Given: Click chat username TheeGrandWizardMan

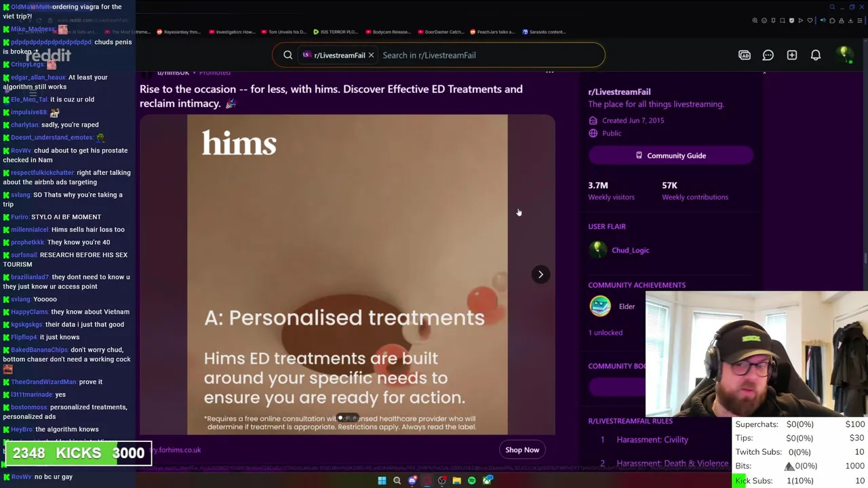Looking at the screenshot, I should pyautogui.click(x=43, y=382).
